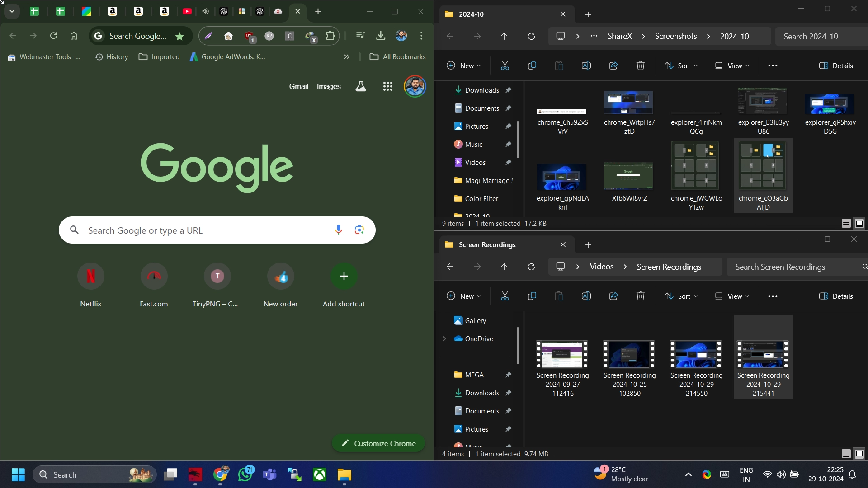Image resolution: width=868 pixels, height=488 pixels.
Task: Refresh the Screen Recordings folder
Action: 531,267
